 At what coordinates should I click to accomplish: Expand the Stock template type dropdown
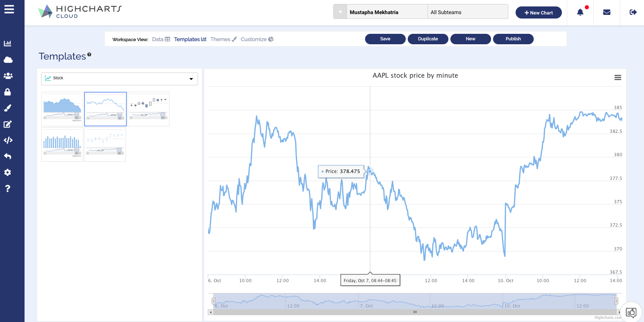120,78
